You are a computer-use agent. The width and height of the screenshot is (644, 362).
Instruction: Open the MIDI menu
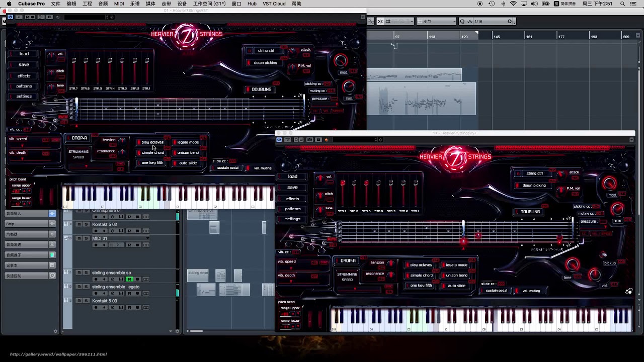click(119, 4)
